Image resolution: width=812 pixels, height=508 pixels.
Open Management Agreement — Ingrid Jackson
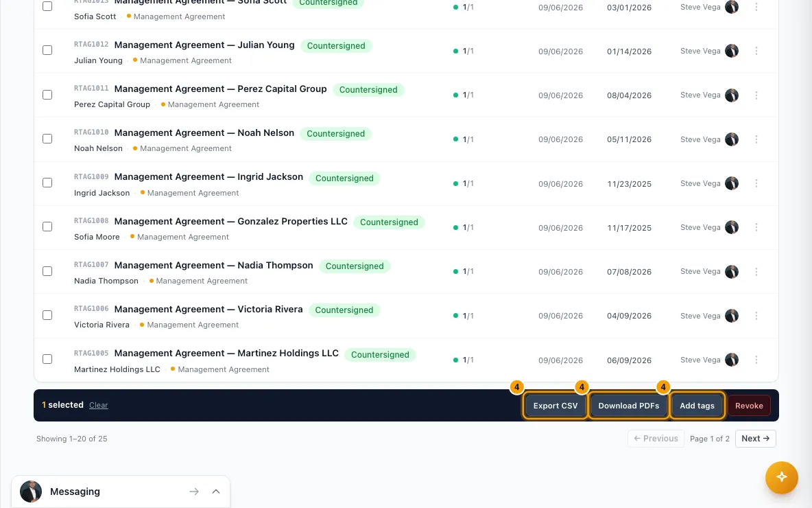[x=208, y=177]
